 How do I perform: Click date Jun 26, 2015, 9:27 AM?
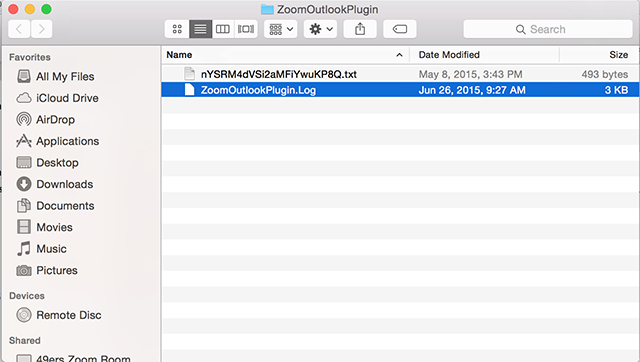point(472,90)
